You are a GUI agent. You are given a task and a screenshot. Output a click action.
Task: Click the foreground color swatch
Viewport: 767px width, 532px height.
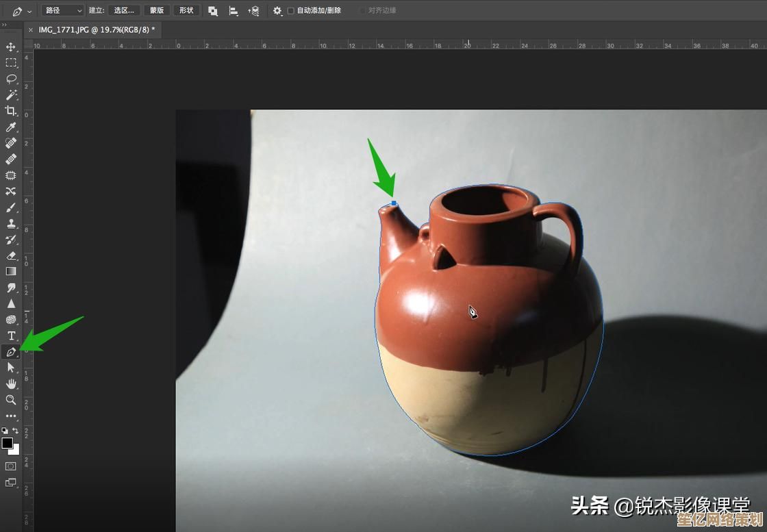tap(8, 443)
